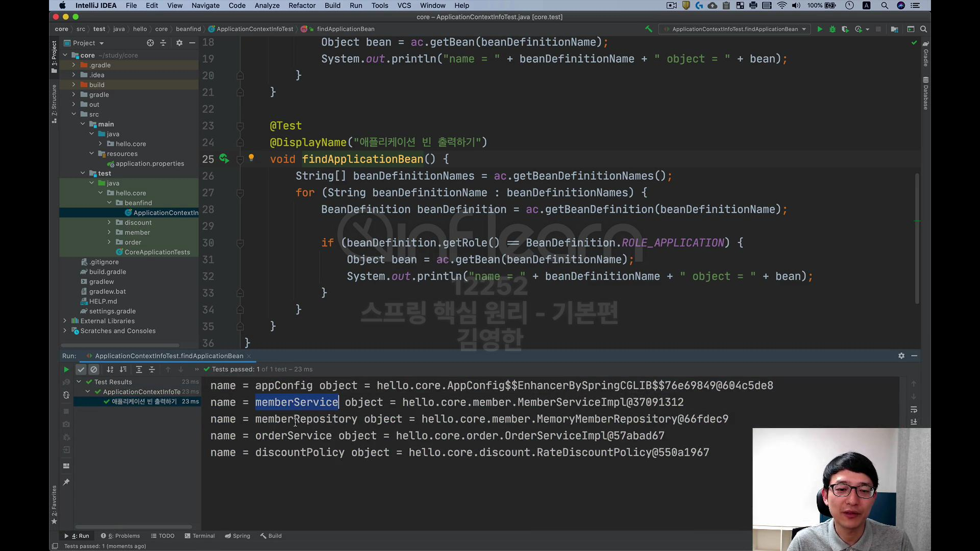
Task: Sort test results alphabetically
Action: pos(110,369)
